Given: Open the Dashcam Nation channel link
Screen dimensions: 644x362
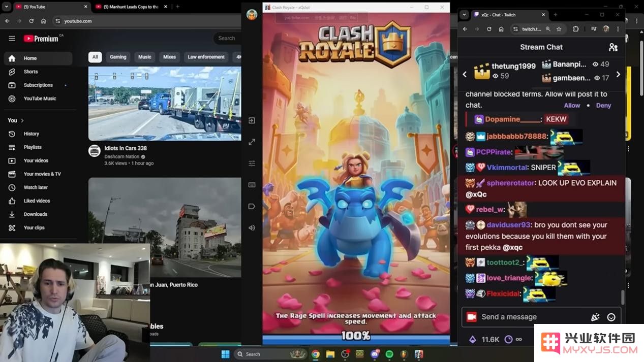Looking at the screenshot, I should 122,156.
